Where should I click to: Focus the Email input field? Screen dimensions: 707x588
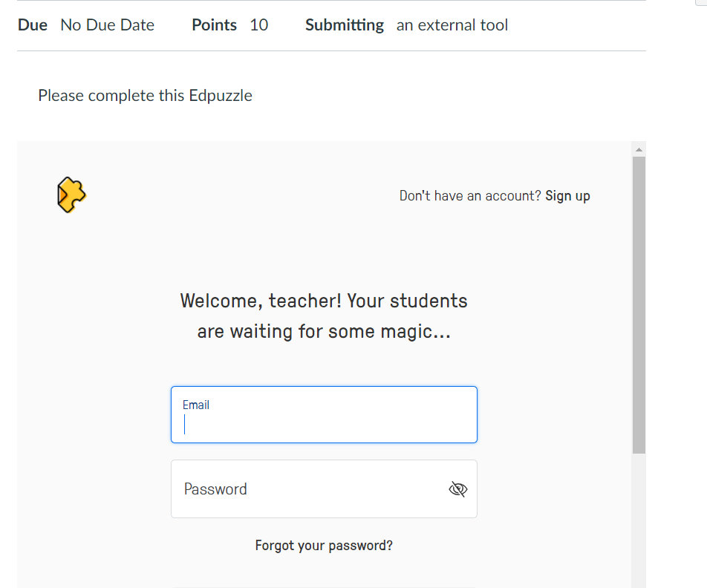coord(324,425)
